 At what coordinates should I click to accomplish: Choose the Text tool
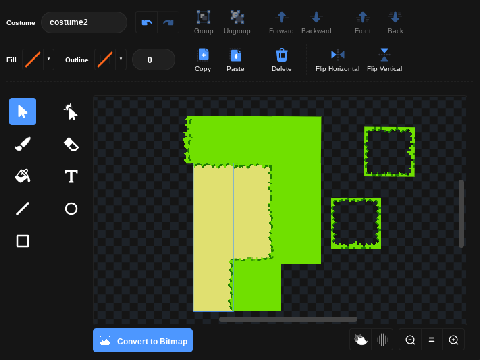pyautogui.click(x=71, y=176)
